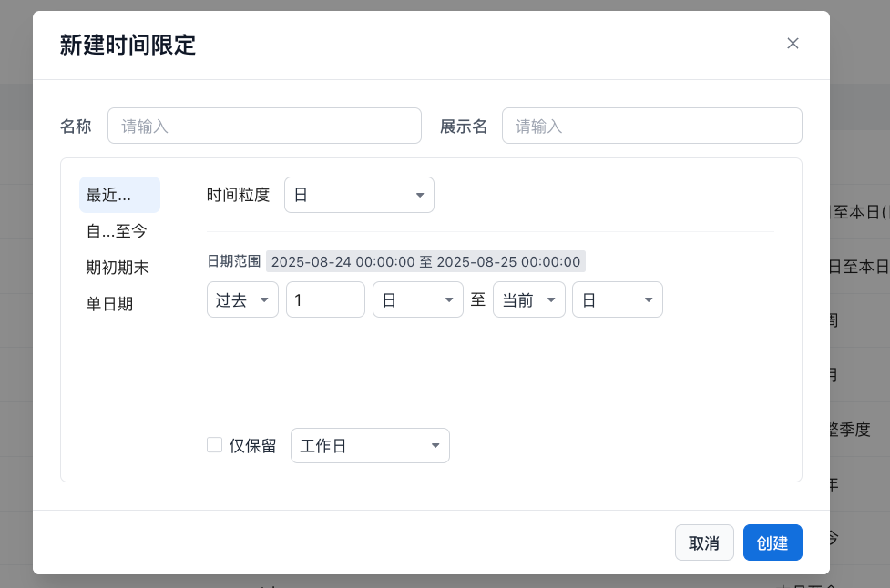Open the unit dropdown after the number field
This screenshot has height=588, width=890.
click(417, 299)
